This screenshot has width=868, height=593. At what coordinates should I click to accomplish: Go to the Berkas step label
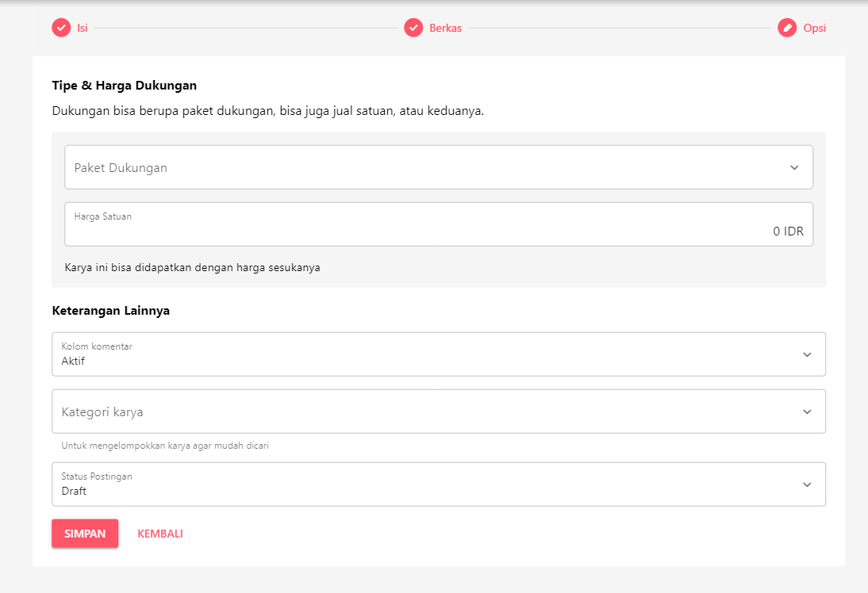pyautogui.click(x=445, y=28)
